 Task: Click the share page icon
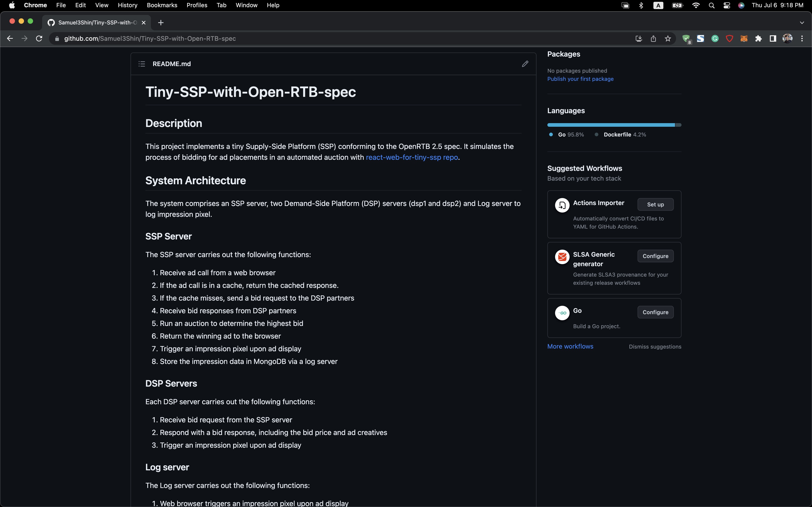(x=653, y=38)
